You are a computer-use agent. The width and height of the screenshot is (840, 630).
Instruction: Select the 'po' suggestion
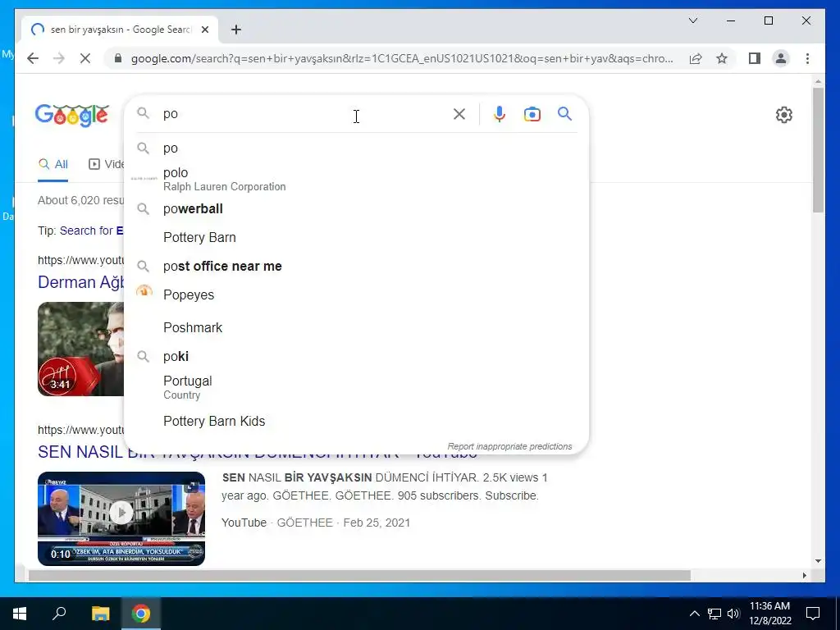tap(356, 148)
